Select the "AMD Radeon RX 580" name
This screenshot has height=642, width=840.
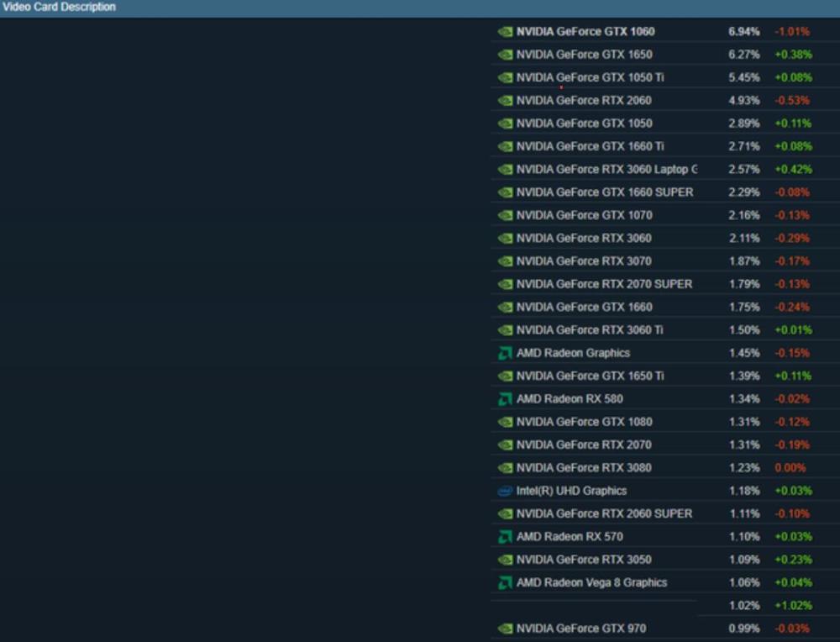tap(570, 399)
